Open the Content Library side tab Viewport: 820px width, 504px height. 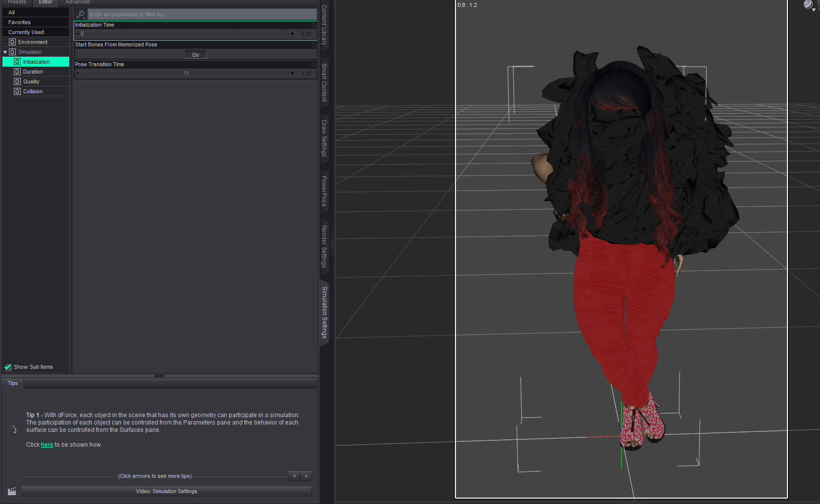[x=324, y=25]
